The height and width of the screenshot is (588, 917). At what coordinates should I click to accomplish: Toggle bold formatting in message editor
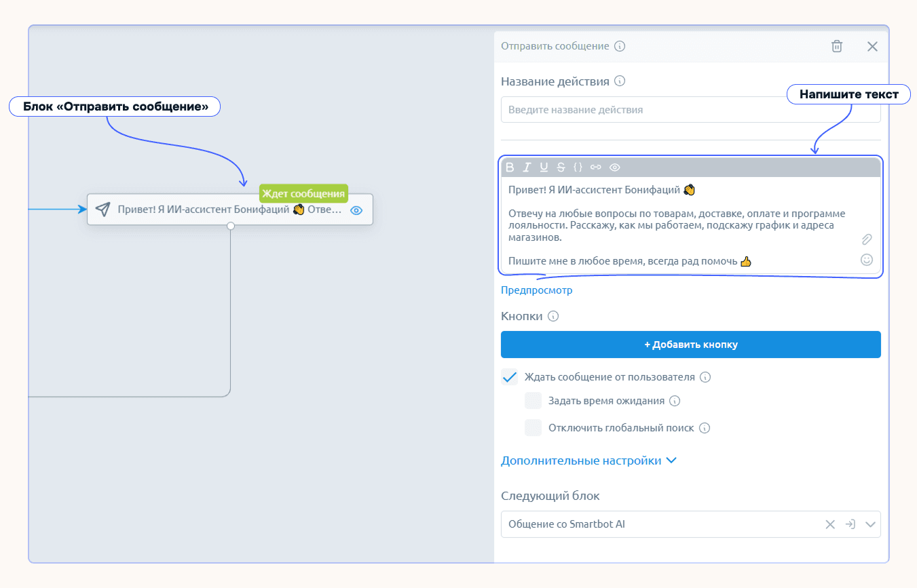[x=510, y=167]
